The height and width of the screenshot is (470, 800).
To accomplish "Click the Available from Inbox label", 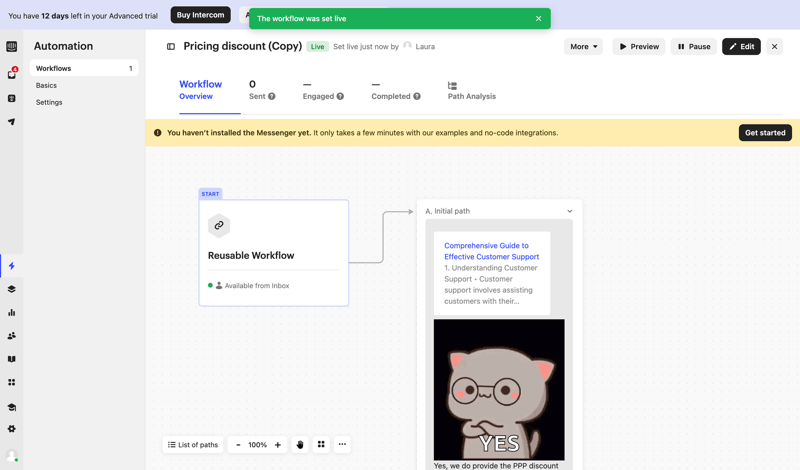I will coord(257,286).
